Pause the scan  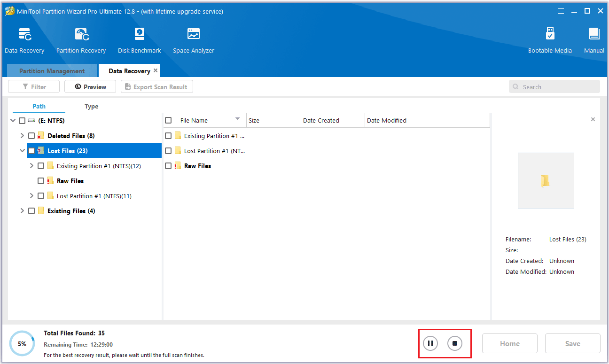click(x=430, y=343)
